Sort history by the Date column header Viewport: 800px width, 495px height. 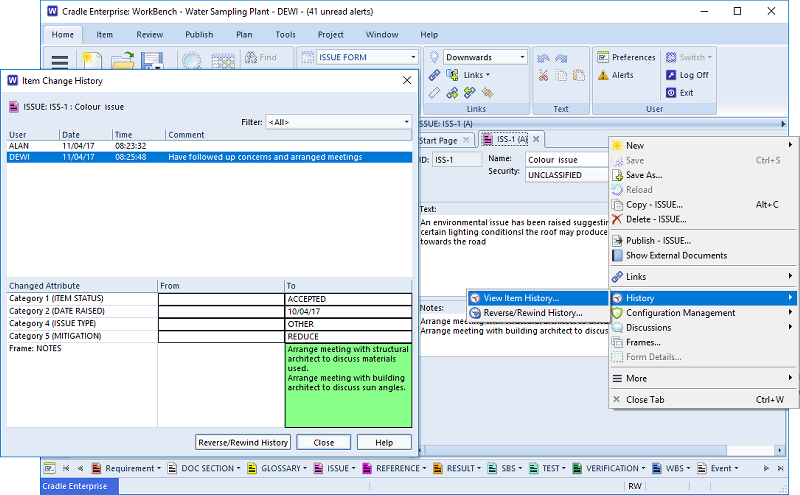coord(85,135)
